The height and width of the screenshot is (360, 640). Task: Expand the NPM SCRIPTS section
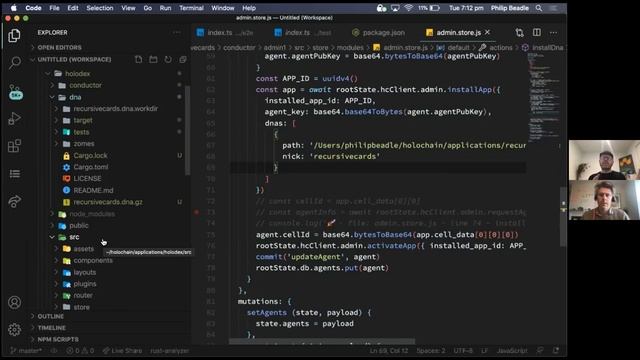(x=58, y=339)
